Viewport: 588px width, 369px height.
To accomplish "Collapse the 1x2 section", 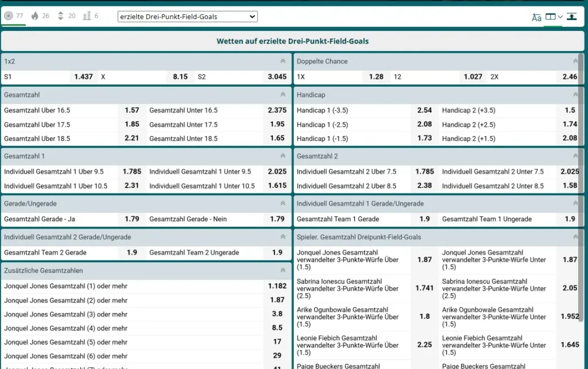I will pos(283,61).
